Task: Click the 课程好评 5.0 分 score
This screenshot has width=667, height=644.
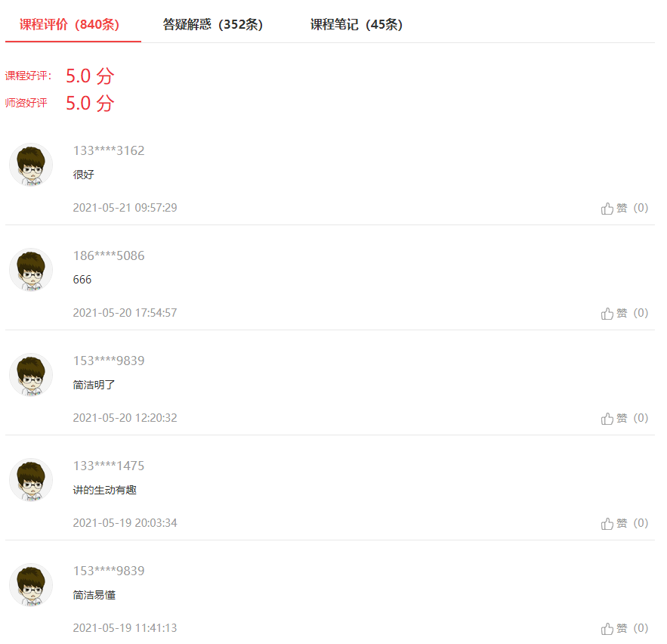Action: coord(90,76)
